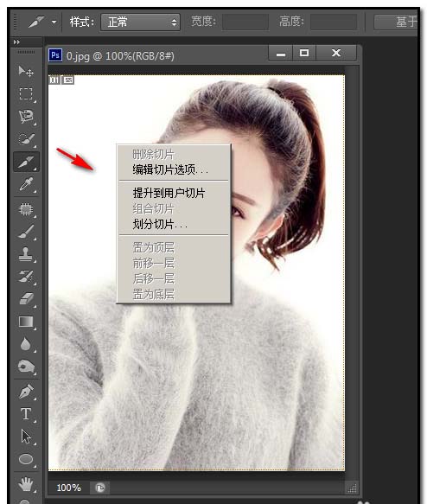427x504 pixels.
Task: Select the Move tool
Action: point(26,71)
